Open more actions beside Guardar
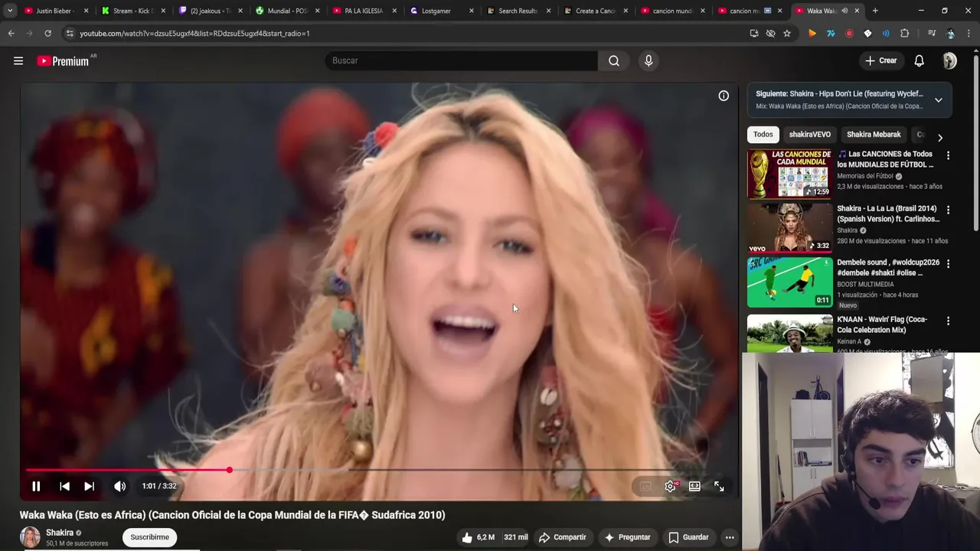Screen dimensions: 980x551 pos(730,537)
